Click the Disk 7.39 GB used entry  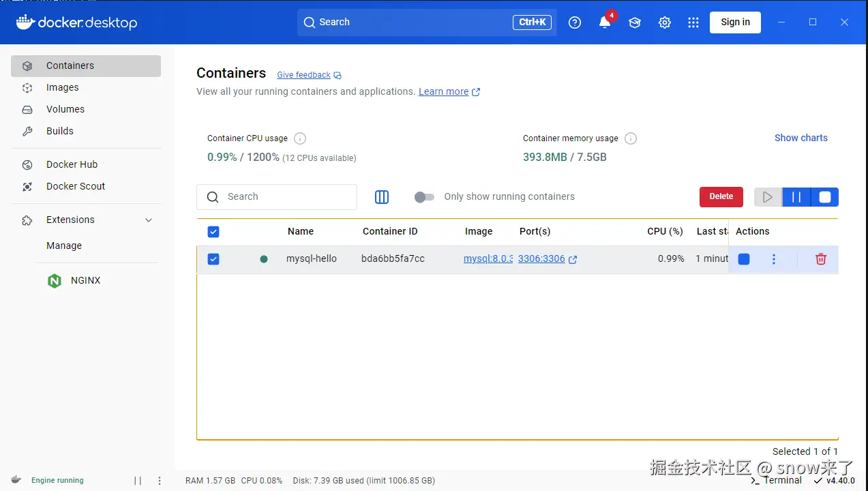click(x=363, y=481)
